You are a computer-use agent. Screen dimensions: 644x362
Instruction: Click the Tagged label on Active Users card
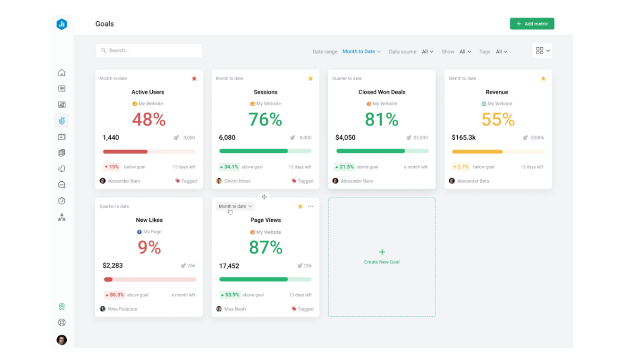point(186,181)
